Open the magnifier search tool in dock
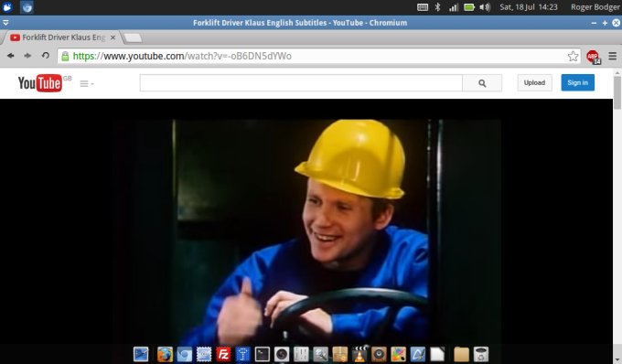622x364 pixels. (x=320, y=354)
